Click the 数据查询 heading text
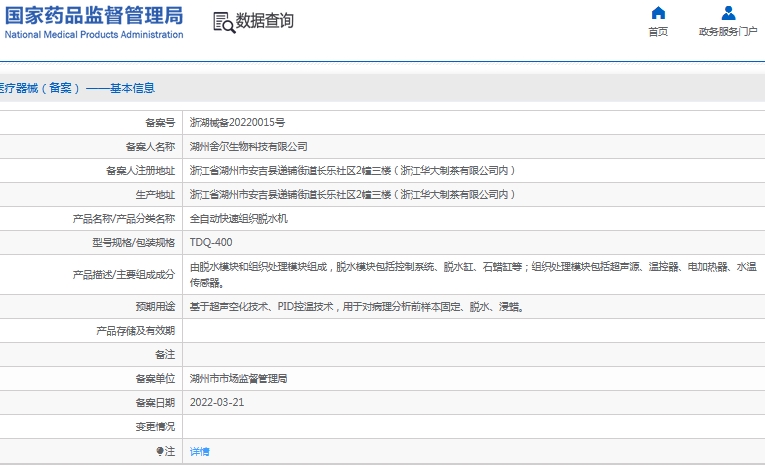765x471 pixels. (x=264, y=20)
